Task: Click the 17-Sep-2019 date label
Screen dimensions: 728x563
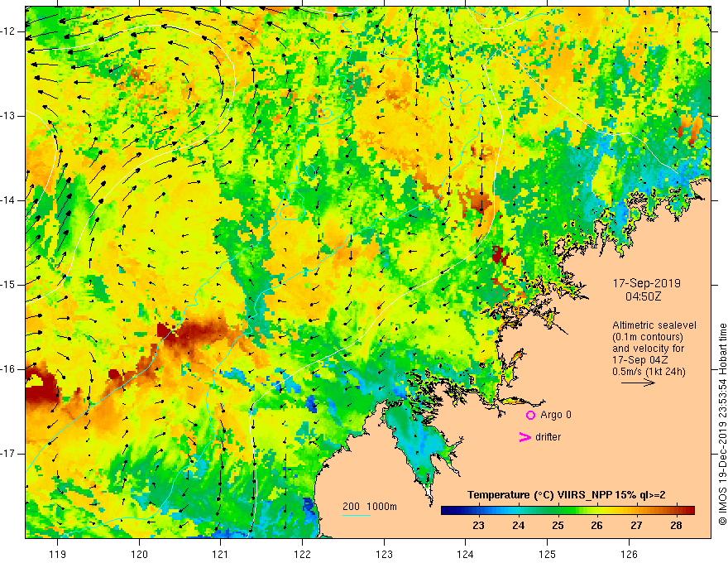Action: [x=647, y=283]
